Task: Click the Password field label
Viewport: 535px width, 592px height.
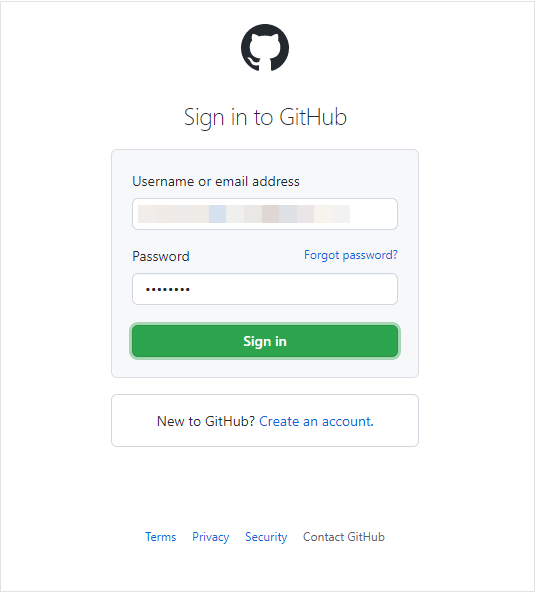Action: click(x=161, y=256)
